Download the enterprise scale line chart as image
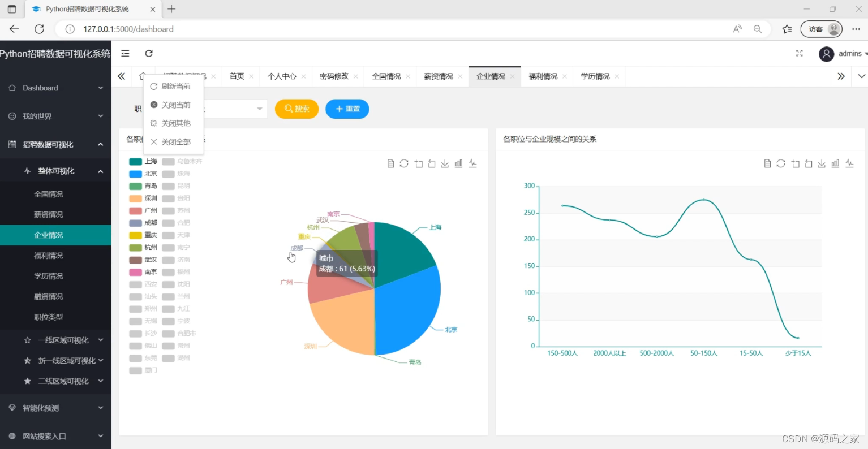This screenshot has width=868, height=449. click(x=822, y=163)
